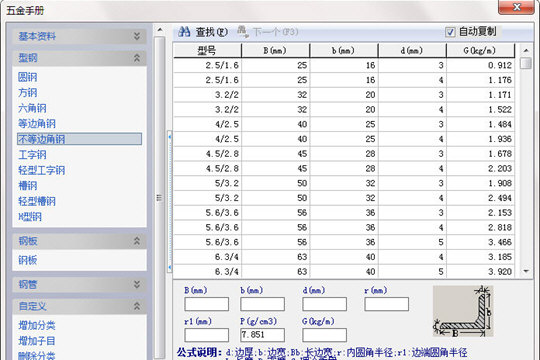Viewport: 540px width, 360px height.
Task: Click the B(mm) column header
Action: tap(276, 51)
